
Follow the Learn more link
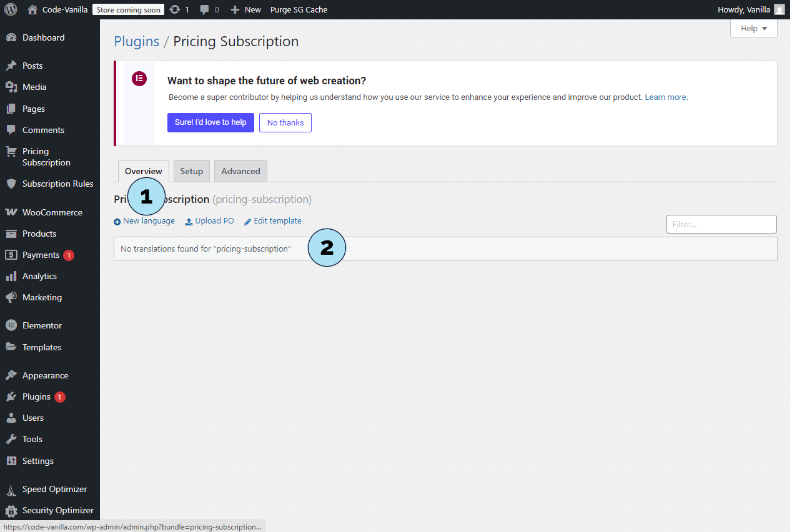666,97
